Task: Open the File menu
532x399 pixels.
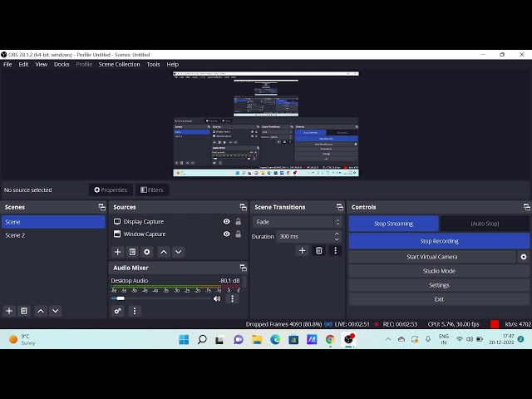Action: coord(7,64)
